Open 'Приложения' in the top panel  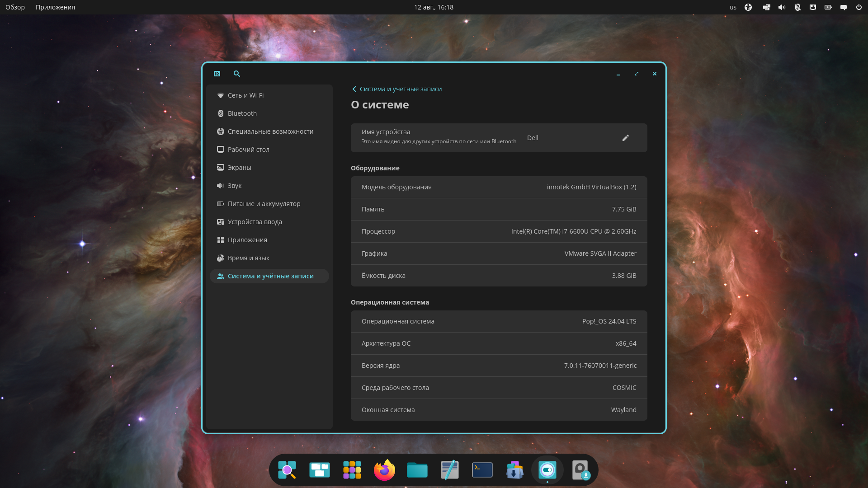(55, 7)
